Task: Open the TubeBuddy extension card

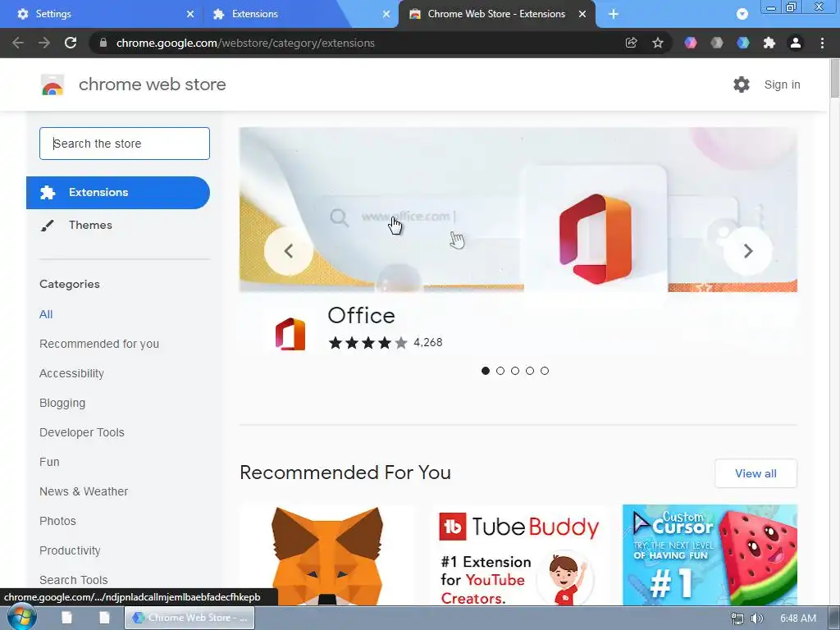Action: click(518, 555)
